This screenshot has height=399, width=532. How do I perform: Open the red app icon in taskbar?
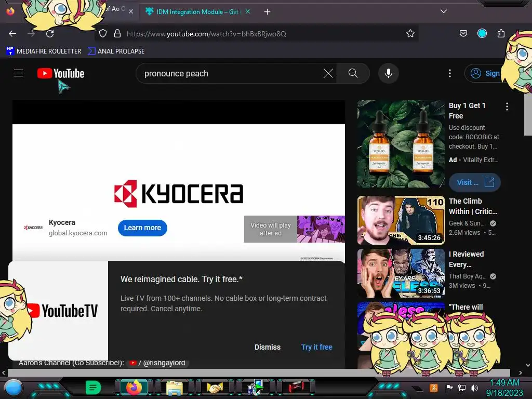(x=296, y=387)
